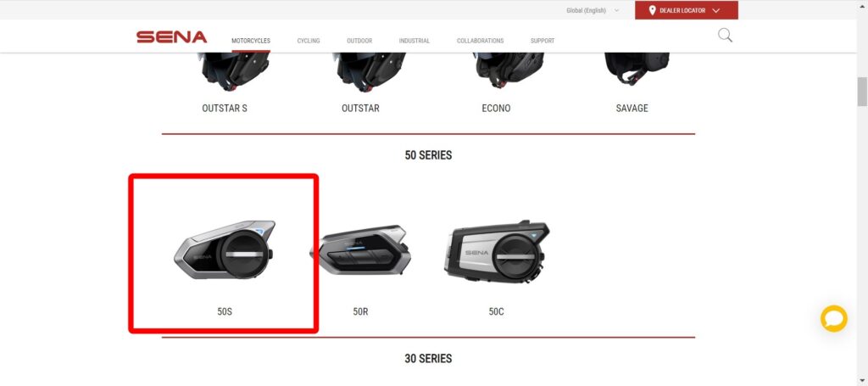The image size is (868, 386).
Task: Open the yellow chat bubble widget
Action: tap(834, 319)
